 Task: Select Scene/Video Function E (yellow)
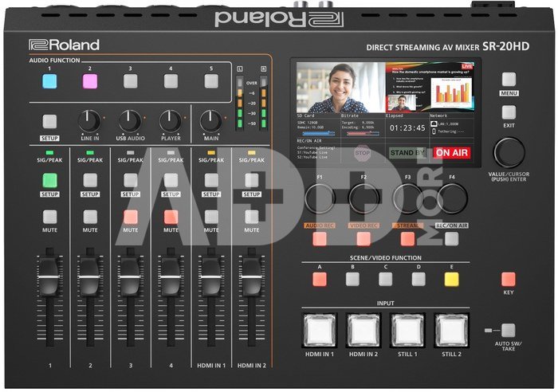pyautogui.click(x=452, y=279)
